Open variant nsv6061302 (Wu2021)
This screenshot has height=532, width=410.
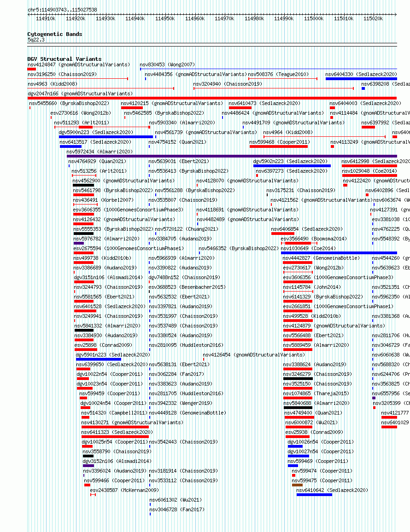click(x=176, y=500)
